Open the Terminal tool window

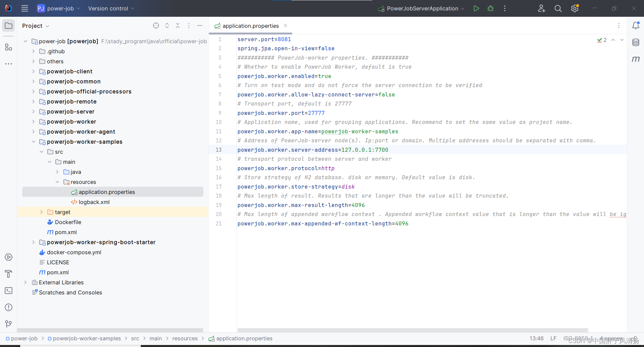[9, 291]
